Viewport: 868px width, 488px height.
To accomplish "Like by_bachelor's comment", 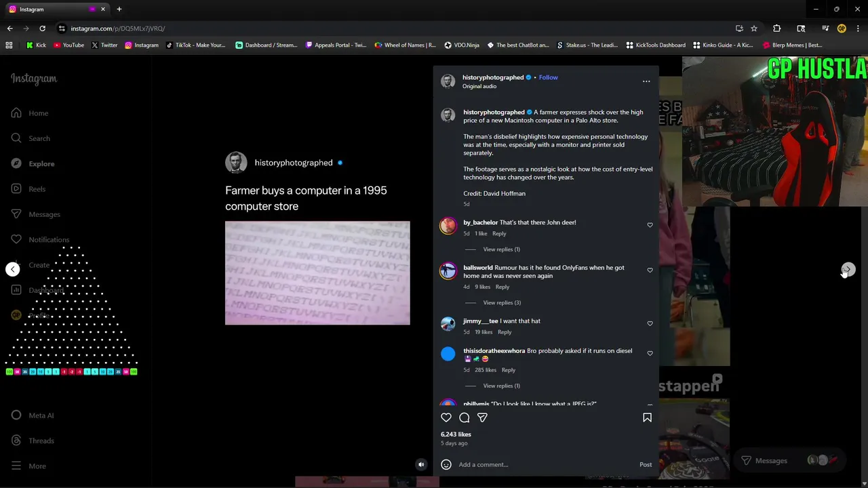I will [650, 225].
